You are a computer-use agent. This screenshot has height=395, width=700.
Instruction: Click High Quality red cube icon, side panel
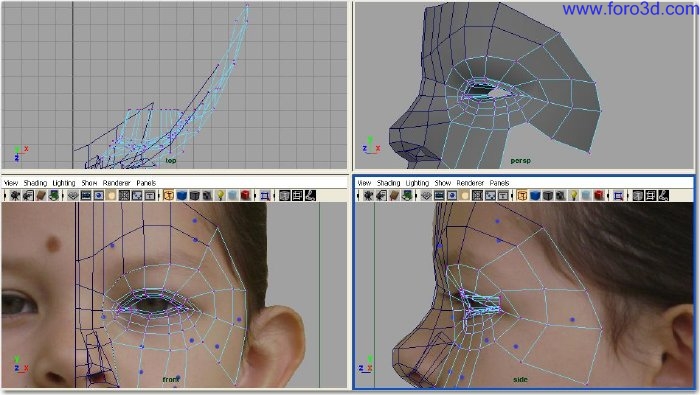(x=599, y=195)
